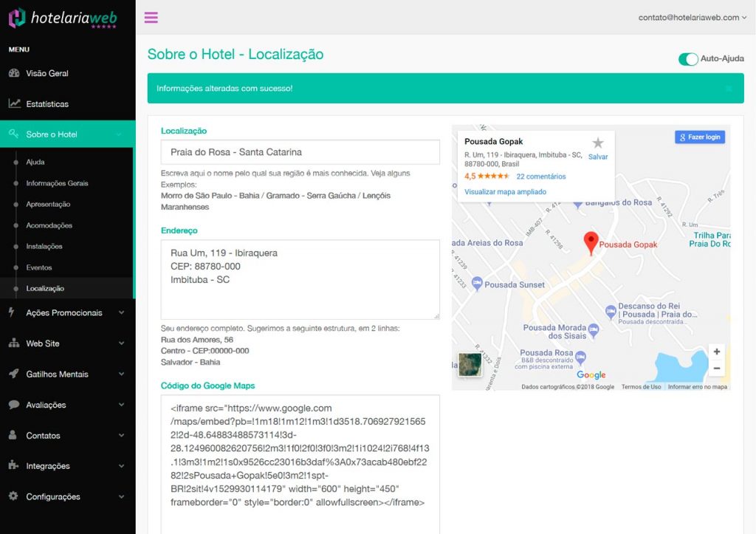This screenshot has height=534, width=756.
Task: Expand the Integrações chevron
Action: pyautogui.click(x=122, y=466)
